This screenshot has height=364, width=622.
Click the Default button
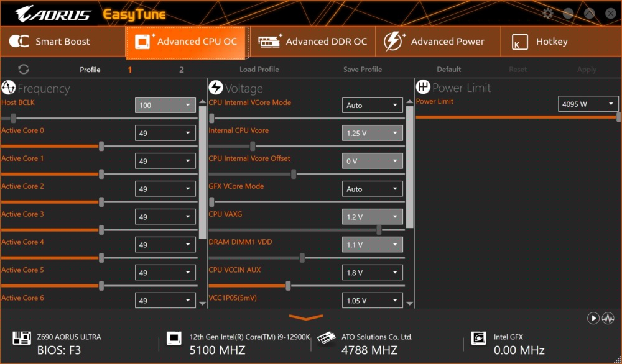click(x=448, y=70)
